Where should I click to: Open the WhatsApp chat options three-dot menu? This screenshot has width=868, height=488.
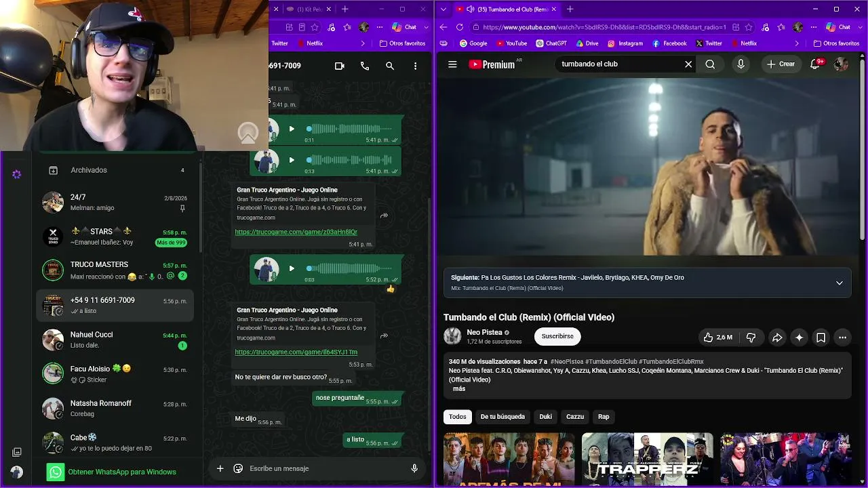point(415,66)
